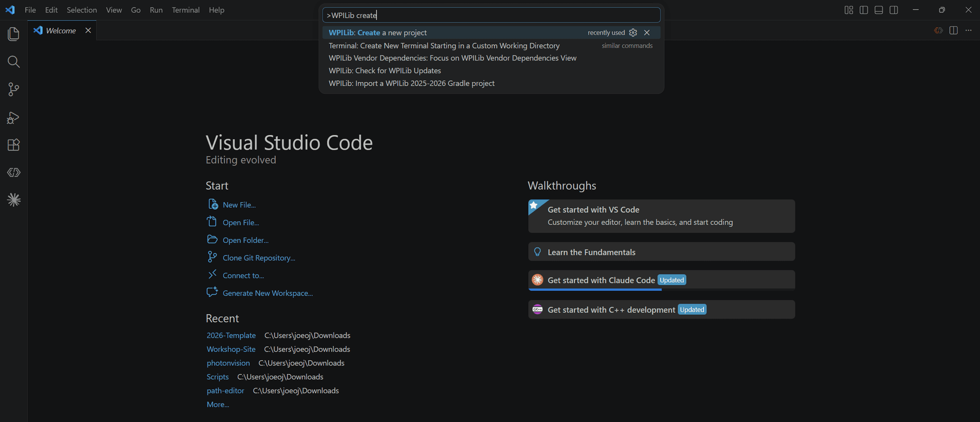Open the Help menu
The height and width of the screenshot is (422, 980).
[217, 10]
